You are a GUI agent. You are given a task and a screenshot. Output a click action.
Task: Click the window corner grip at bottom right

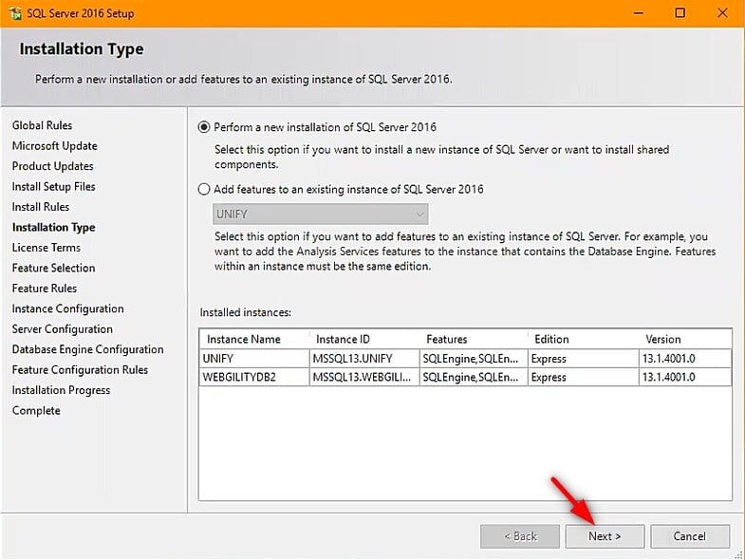pyautogui.click(x=738, y=554)
